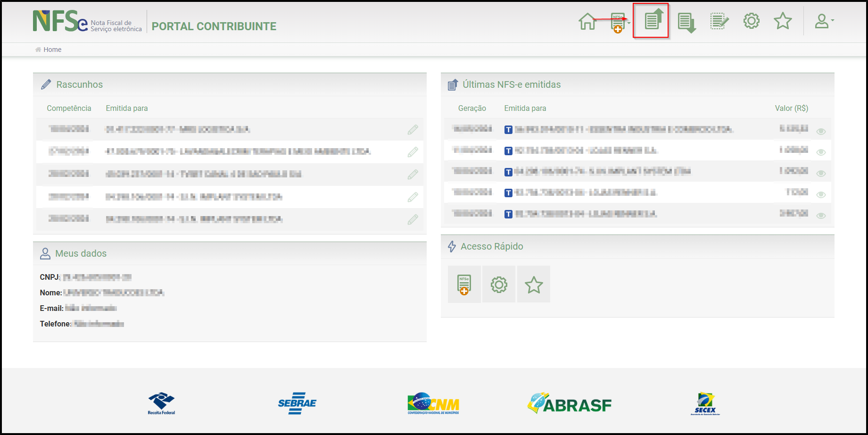The height and width of the screenshot is (435, 868).
Task: Open the received NFS-e download icon
Action: pyautogui.click(x=686, y=22)
